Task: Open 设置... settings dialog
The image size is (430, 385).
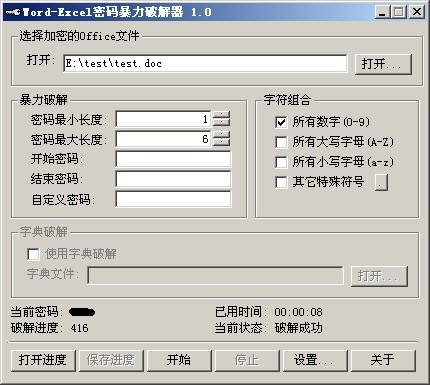Action: [x=315, y=360]
